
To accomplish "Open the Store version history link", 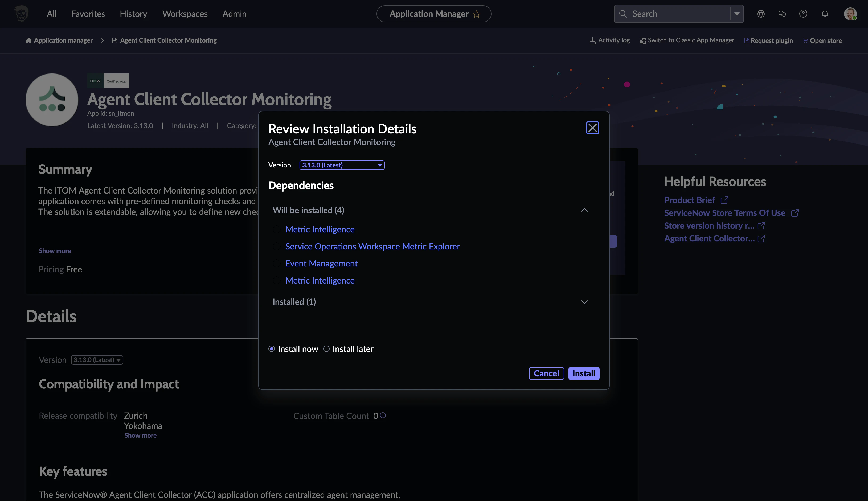I will [x=709, y=226].
